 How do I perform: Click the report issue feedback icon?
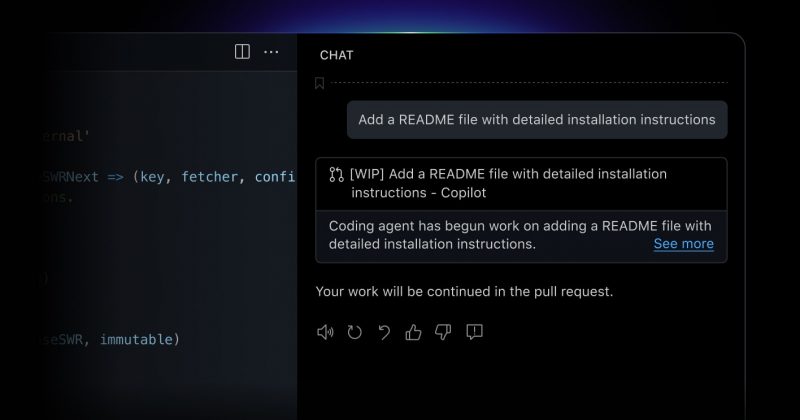[474, 332]
